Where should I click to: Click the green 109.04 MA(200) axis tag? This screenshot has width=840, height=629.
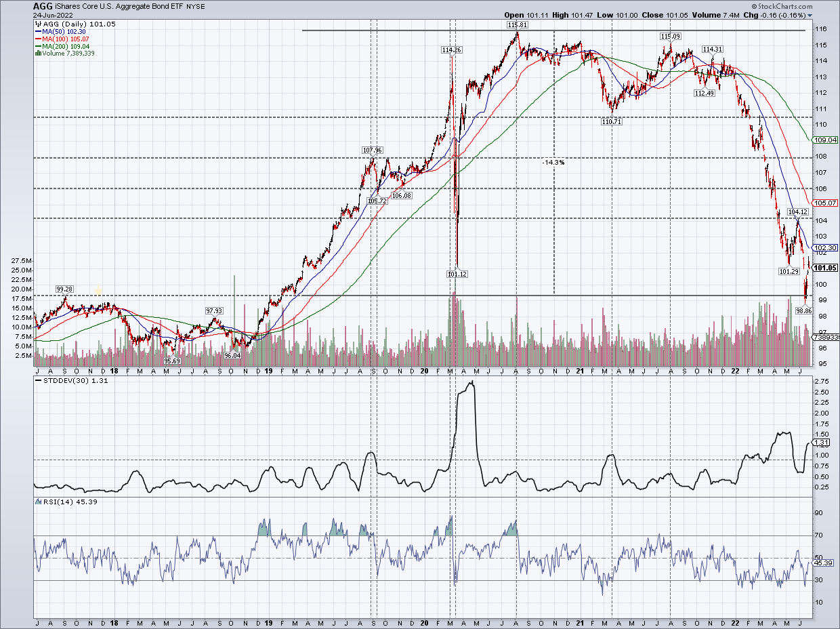coord(824,140)
